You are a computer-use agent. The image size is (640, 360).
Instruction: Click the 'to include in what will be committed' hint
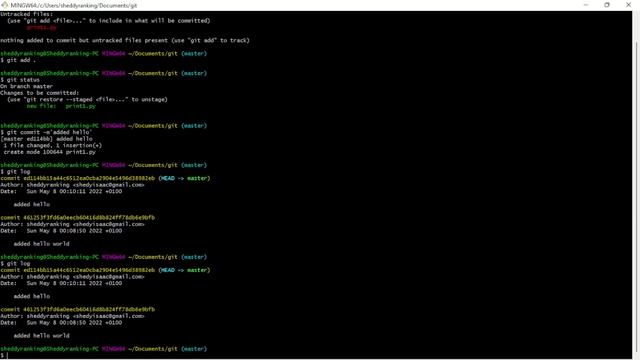tap(109, 20)
